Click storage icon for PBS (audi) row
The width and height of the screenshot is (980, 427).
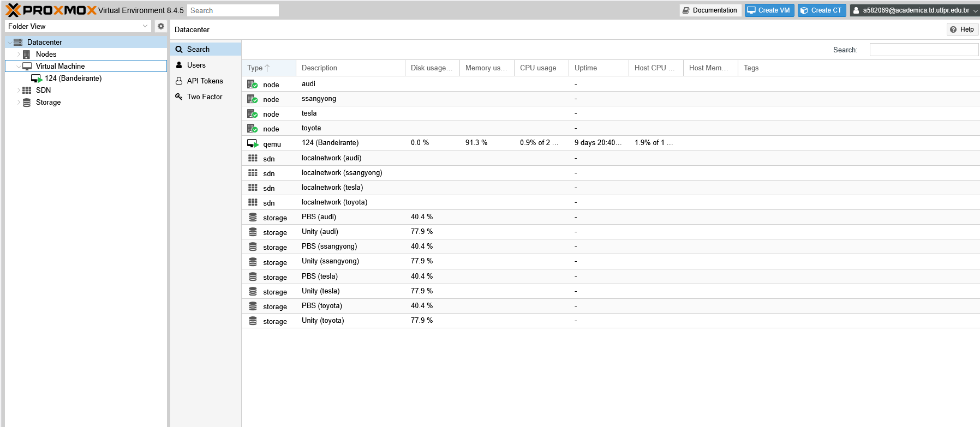pyautogui.click(x=253, y=217)
